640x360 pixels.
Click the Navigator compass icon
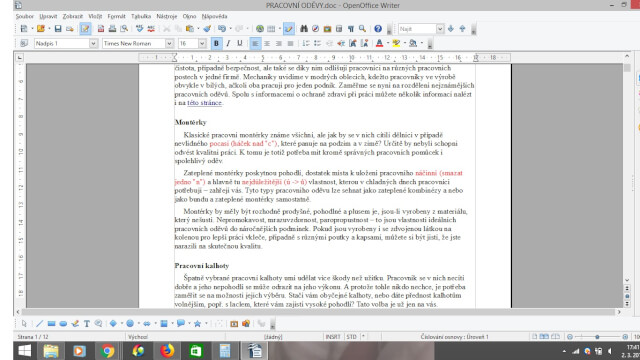(x=315, y=29)
